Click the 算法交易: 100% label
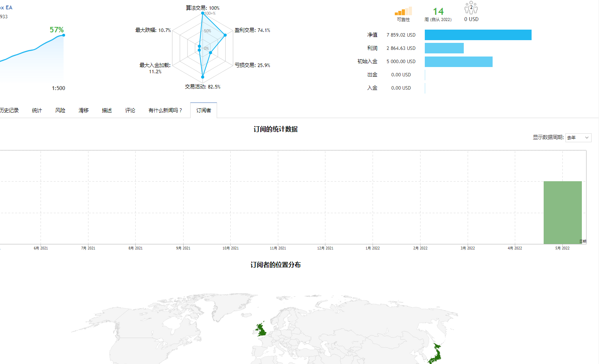The height and width of the screenshot is (364, 599). (203, 8)
